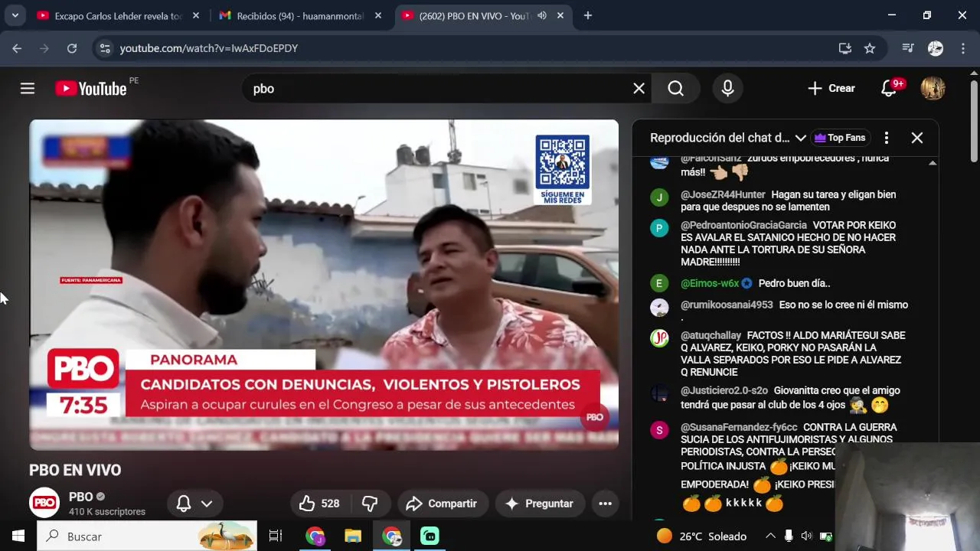Click the live video player
This screenshot has width=980, height=551.
pos(324,285)
